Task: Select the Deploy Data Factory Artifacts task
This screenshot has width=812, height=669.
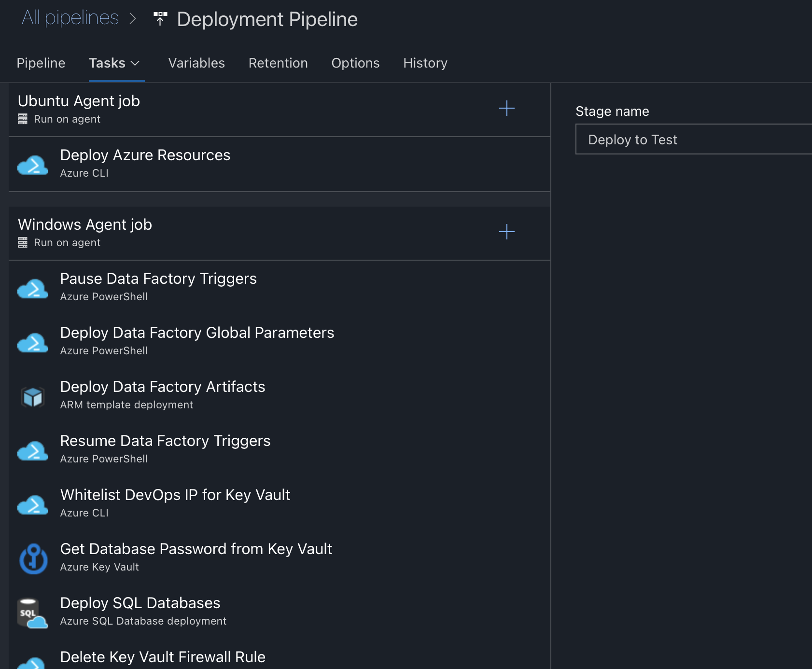Action: tap(280, 396)
